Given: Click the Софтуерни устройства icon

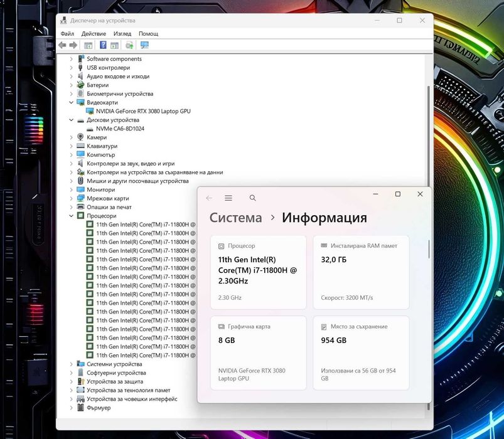Looking at the screenshot, I should pyautogui.click(x=80, y=373).
